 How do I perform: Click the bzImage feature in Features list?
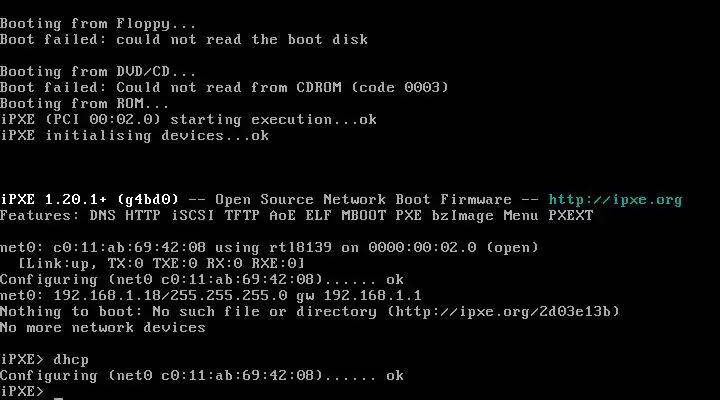coord(462,216)
